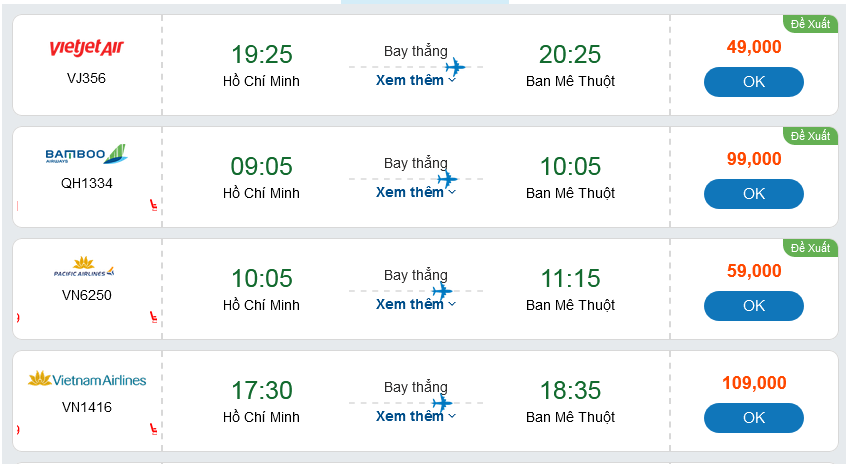Viewport: 846px width, 464px height.
Task: Click flight number VN1416
Action: click(x=87, y=407)
